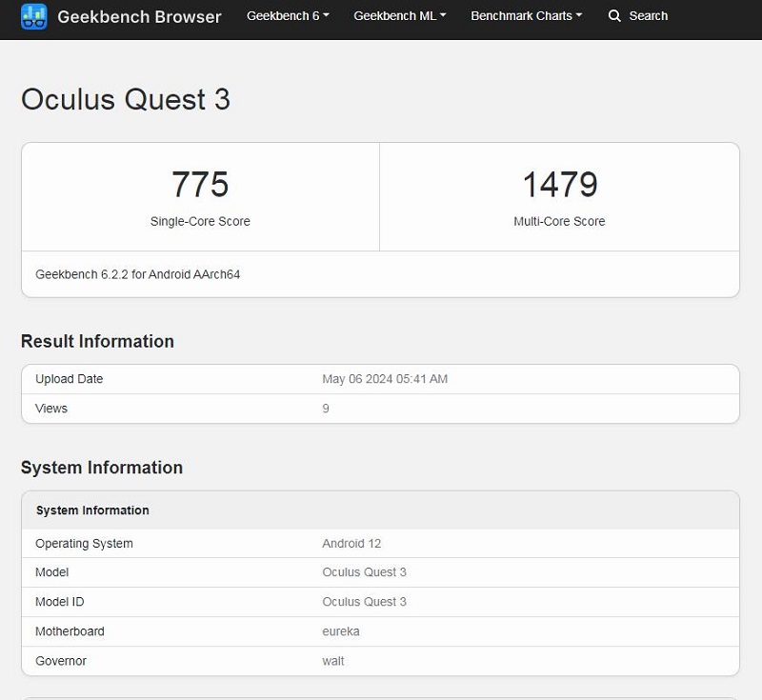Image resolution: width=762 pixels, height=700 pixels.
Task: Click the Motherboard value eureka
Action: pyautogui.click(x=341, y=631)
